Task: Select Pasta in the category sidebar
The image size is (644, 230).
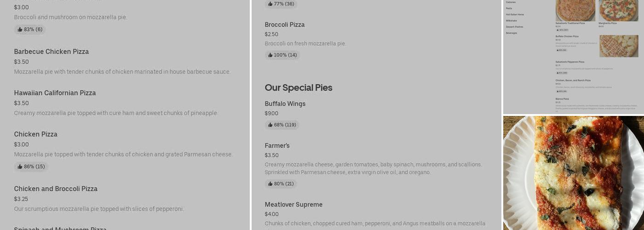Action: coord(509,8)
